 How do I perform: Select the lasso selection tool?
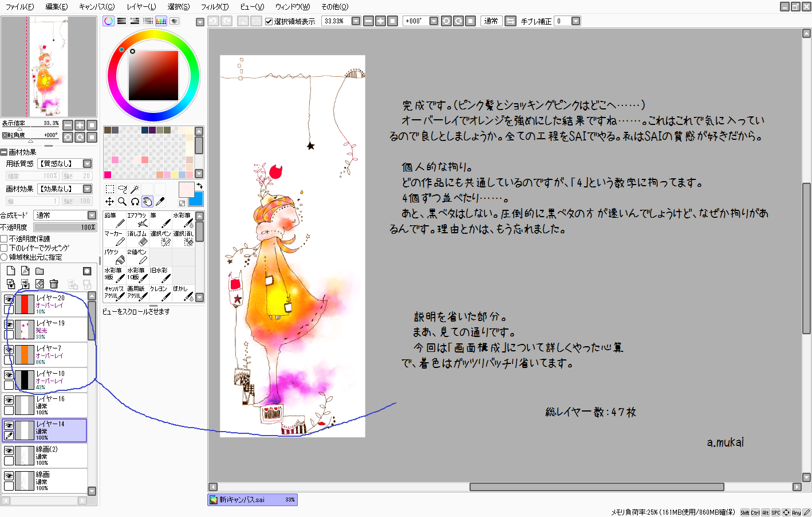pyautogui.click(x=122, y=189)
